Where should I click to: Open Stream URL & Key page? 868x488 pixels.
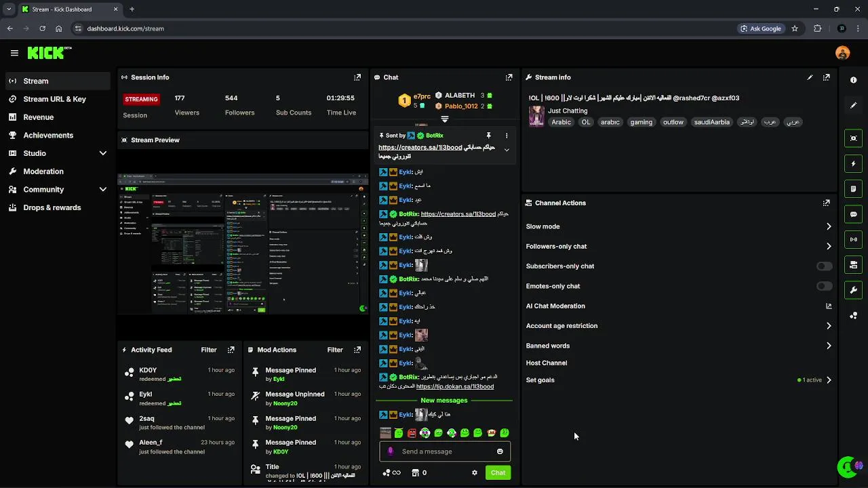tap(57, 99)
